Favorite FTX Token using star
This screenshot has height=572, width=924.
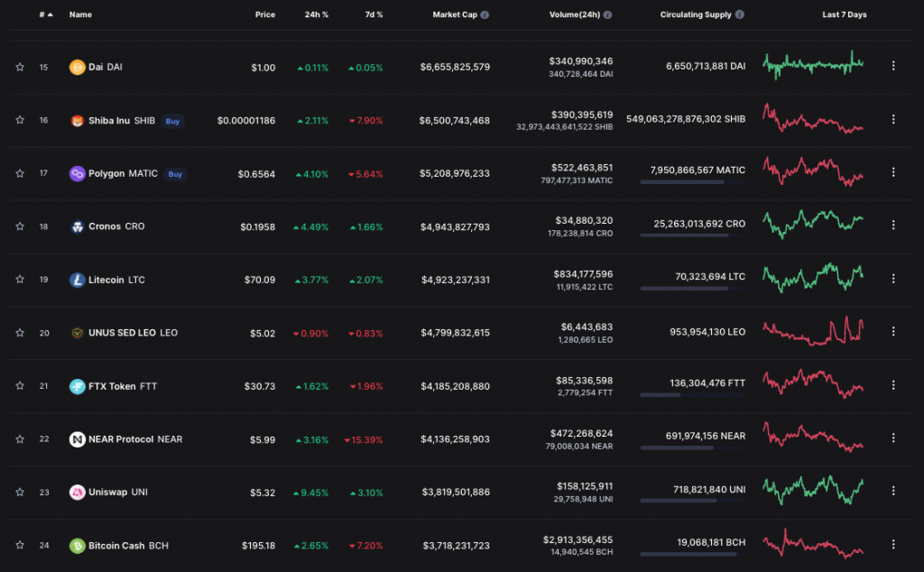tap(20, 386)
